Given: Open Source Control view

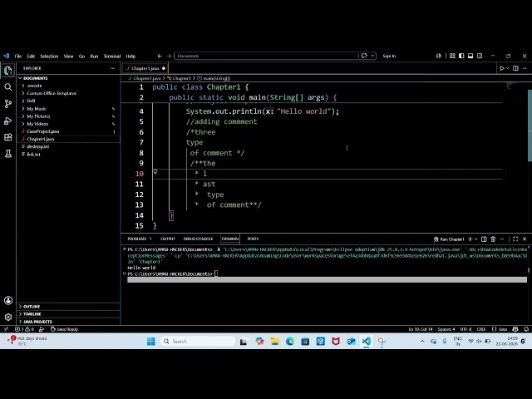Looking at the screenshot, I should [x=8, y=104].
